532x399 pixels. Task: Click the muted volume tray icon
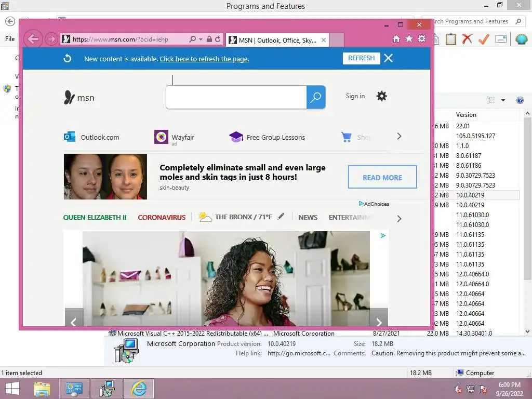tap(458, 389)
